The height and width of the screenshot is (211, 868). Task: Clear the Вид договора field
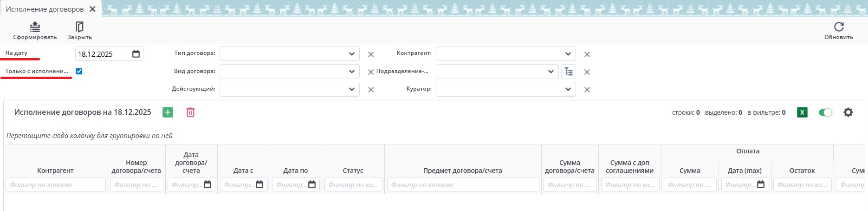point(370,72)
